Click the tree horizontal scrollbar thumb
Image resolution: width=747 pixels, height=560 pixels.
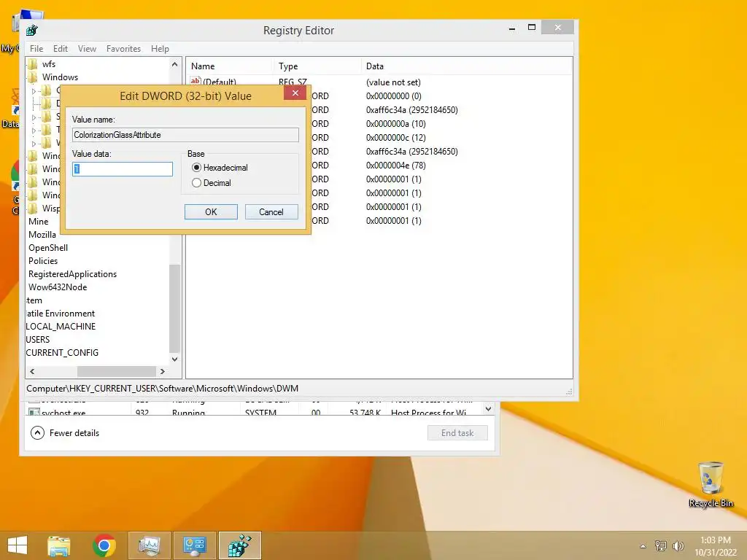(117, 371)
